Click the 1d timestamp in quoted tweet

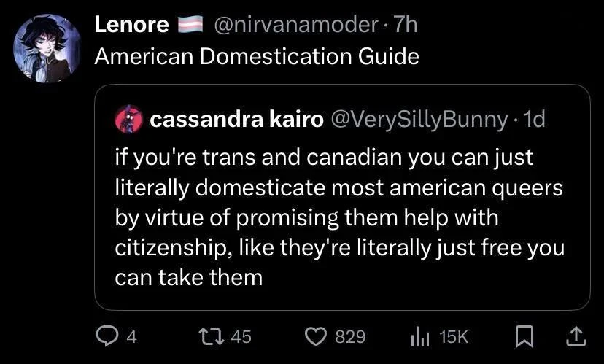535,120
